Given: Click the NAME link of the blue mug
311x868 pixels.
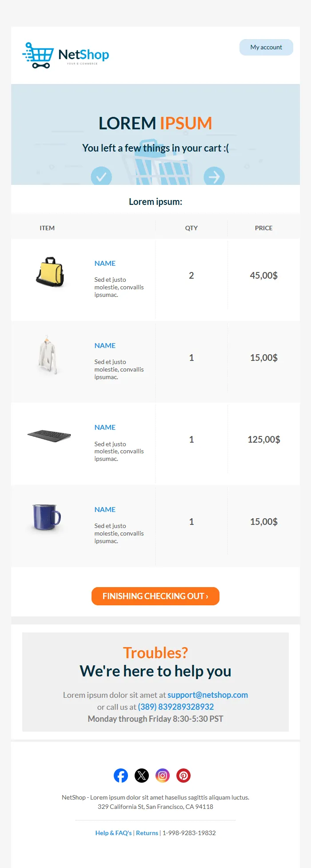Looking at the screenshot, I should pyautogui.click(x=105, y=509).
